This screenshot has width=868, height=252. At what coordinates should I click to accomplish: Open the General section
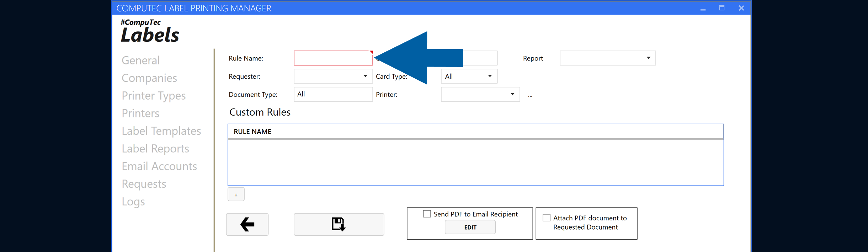[141, 60]
